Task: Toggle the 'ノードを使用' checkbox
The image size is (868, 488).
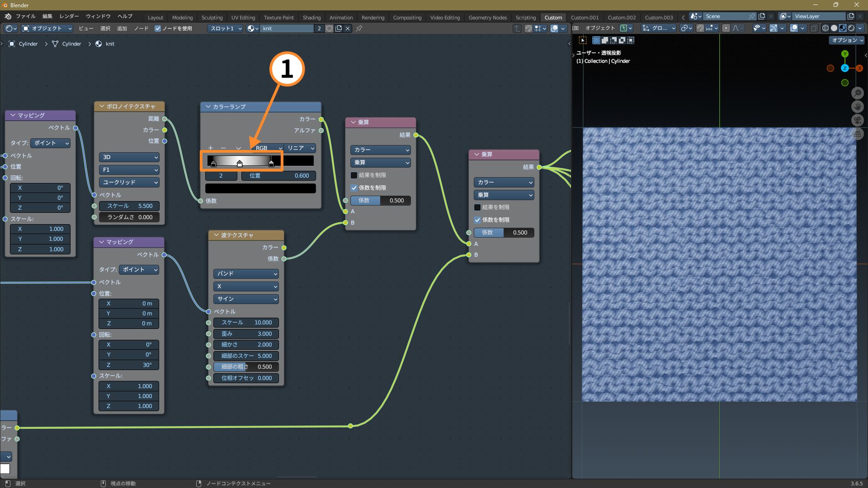Action: (x=158, y=28)
